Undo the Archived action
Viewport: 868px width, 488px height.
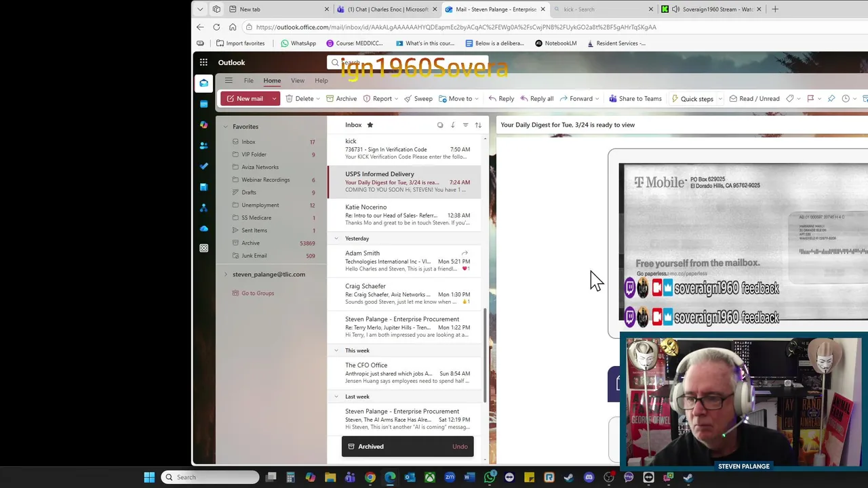(x=460, y=447)
